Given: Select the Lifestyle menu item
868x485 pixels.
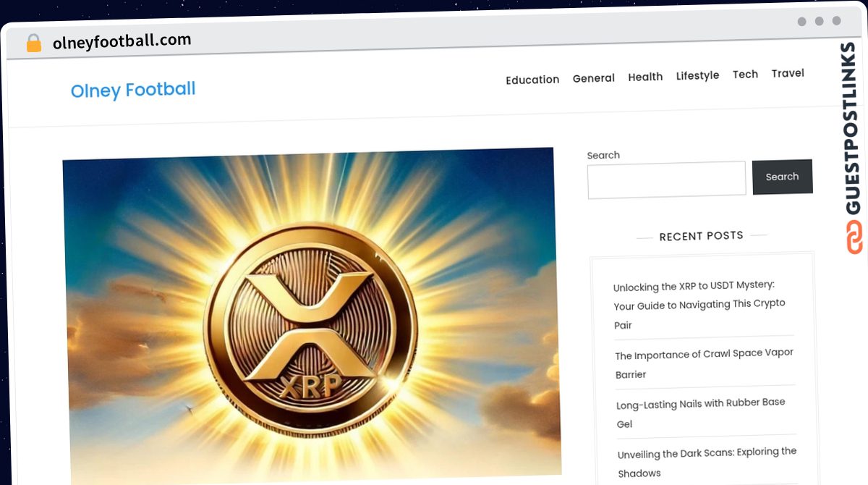Looking at the screenshot, I should coord(697,75).
